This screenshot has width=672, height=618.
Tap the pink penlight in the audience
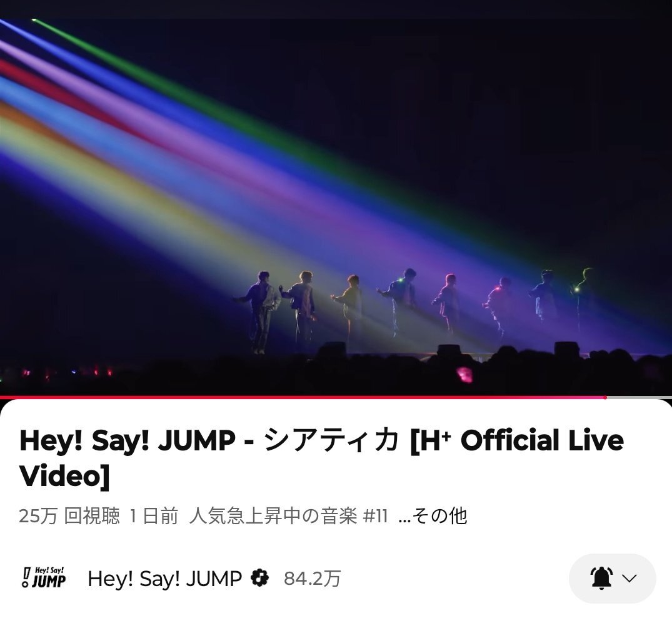464,375
